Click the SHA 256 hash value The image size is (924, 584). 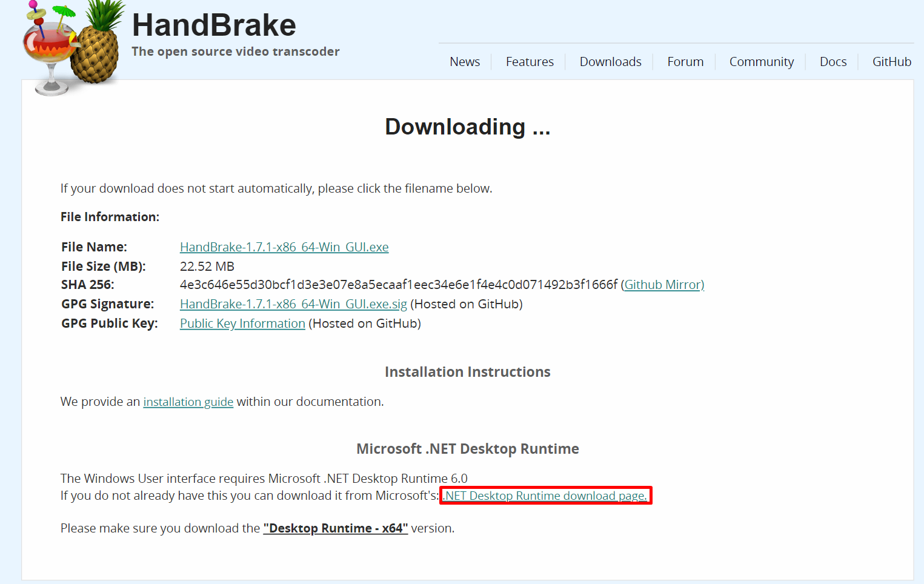(399, 285)
